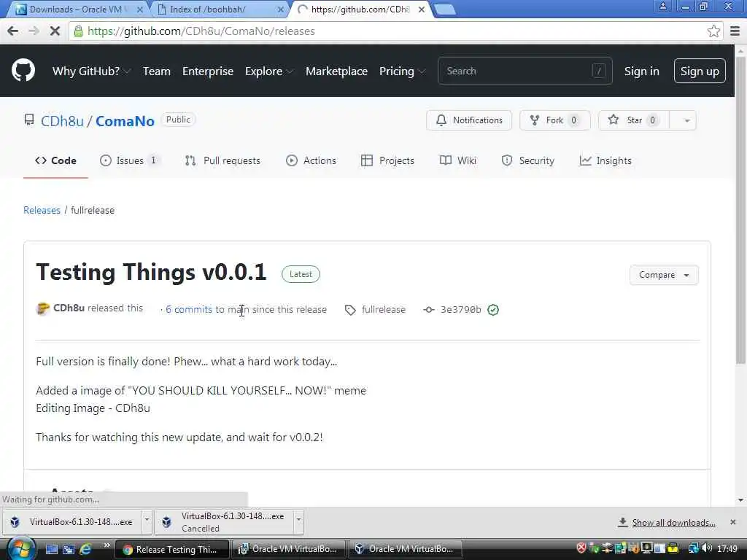Viewport: 747px width, 560px height.
Task: Click volume speaker tray icon
Action: pos(706,548)
